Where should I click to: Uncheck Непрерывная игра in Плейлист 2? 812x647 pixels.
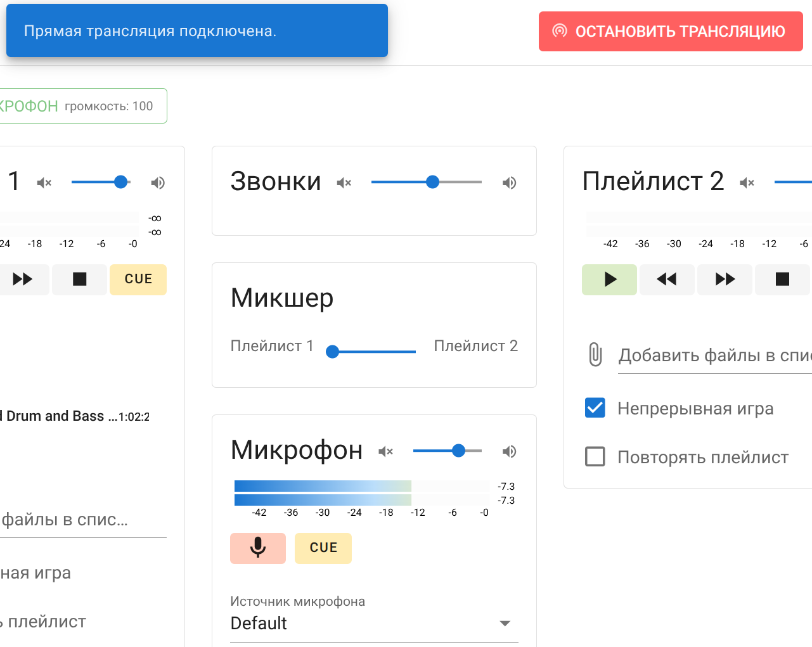point(595,408)
